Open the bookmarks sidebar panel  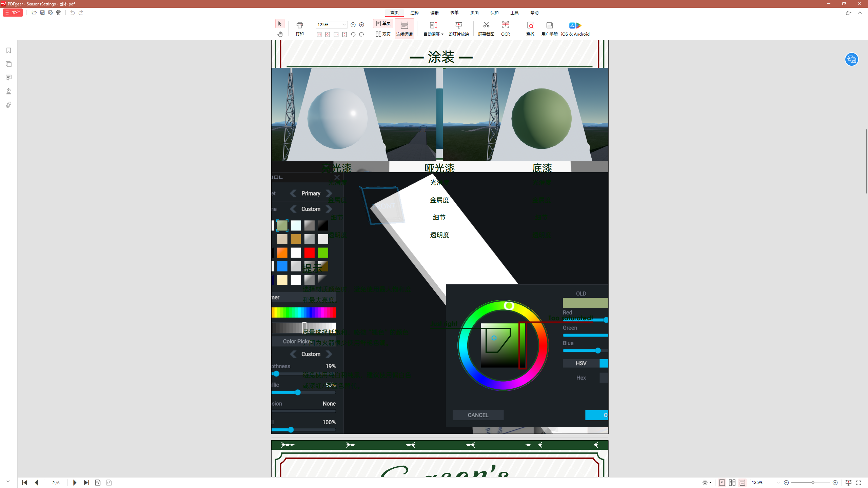coord(9,50)
